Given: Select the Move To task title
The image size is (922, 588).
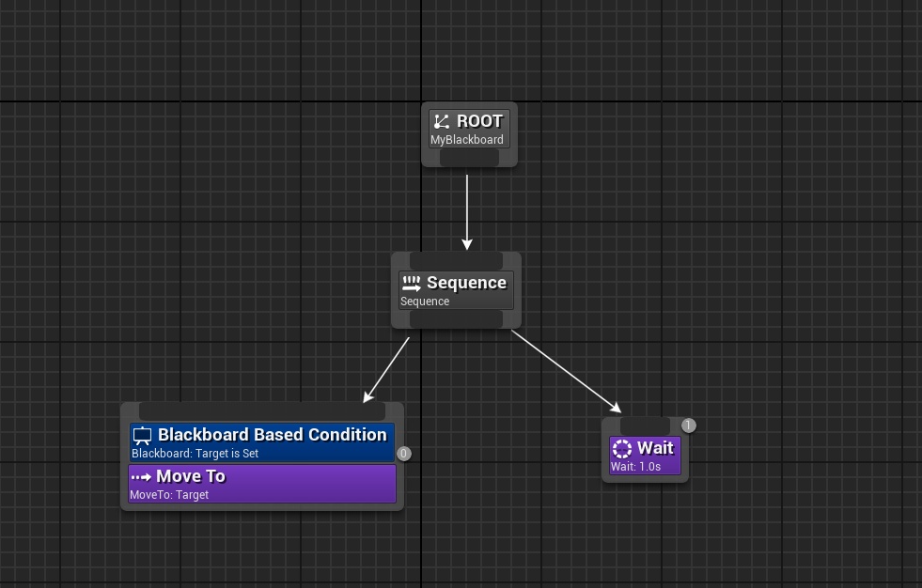Looking at the screenshot, I should coord(191,476).
